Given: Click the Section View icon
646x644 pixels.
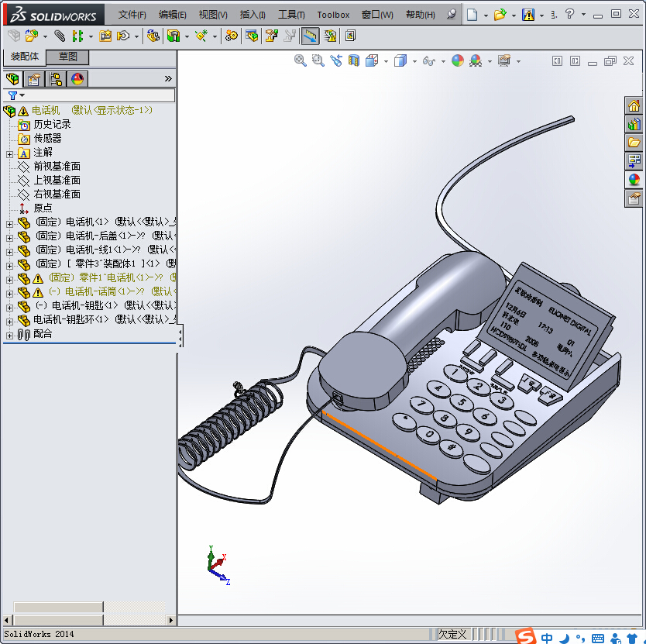Looking at the screenshot, I should pos(354,61).
